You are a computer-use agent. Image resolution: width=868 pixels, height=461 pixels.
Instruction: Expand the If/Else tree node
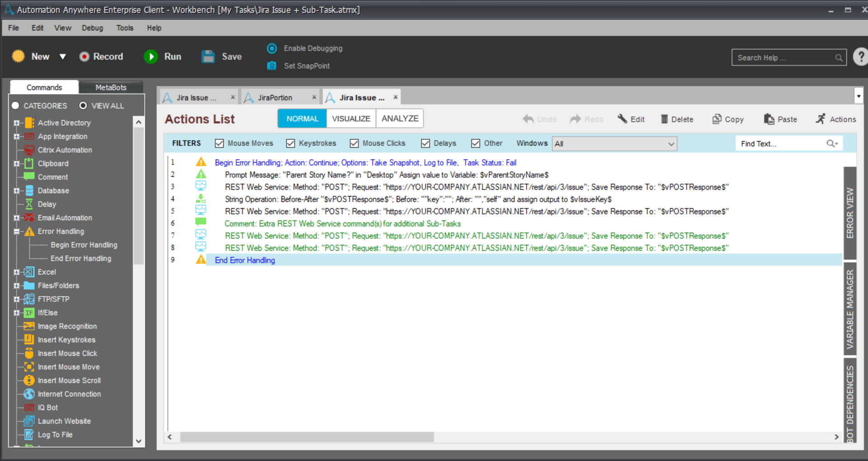[16, 313]
